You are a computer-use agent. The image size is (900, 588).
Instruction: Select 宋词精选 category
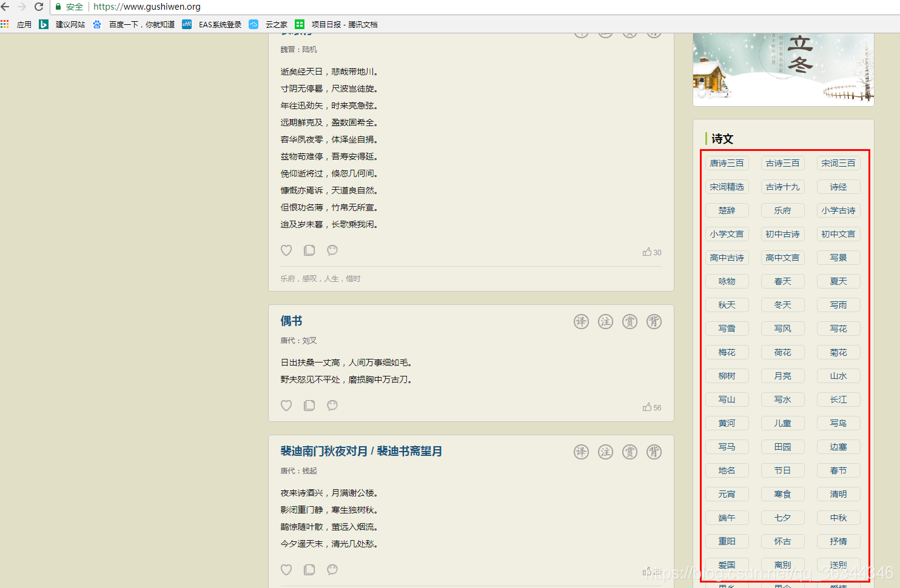(727, 187)
